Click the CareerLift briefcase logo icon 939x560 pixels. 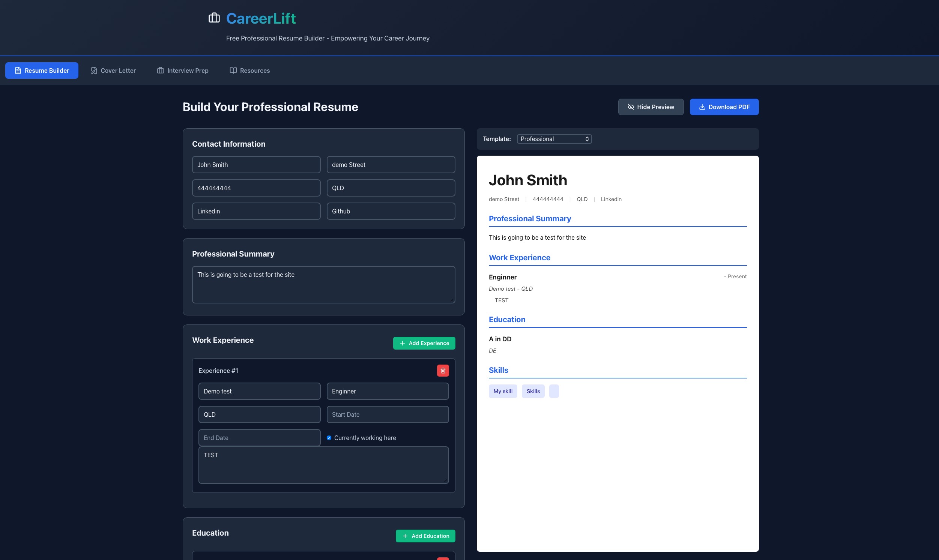coord(214,18)
